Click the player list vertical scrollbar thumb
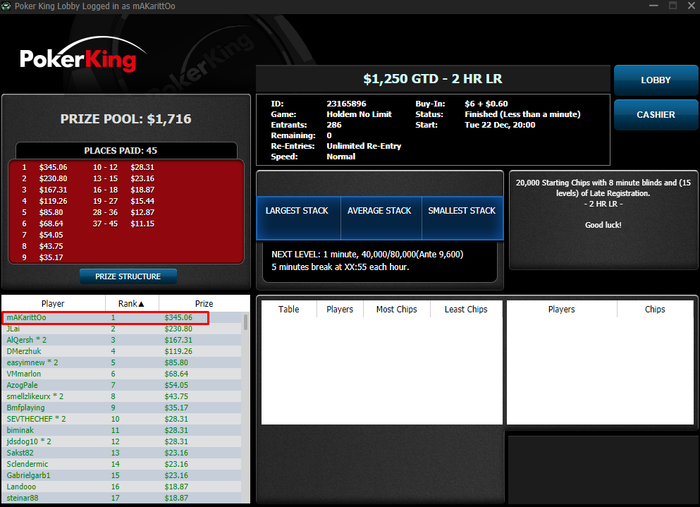This screenshot has width=700, height=507. pyautogui.click(x=246, y=322)
